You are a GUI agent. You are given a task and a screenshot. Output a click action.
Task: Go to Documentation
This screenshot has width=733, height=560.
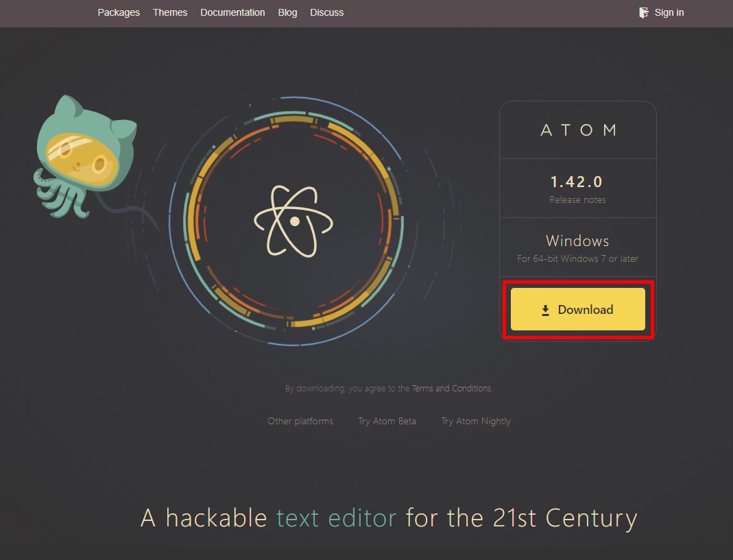232,12
